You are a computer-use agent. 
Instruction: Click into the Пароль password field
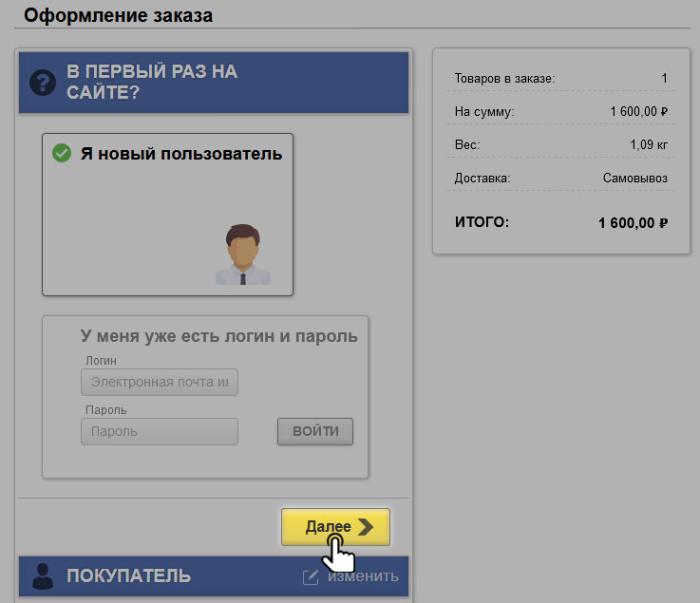(x=160, y=431)
